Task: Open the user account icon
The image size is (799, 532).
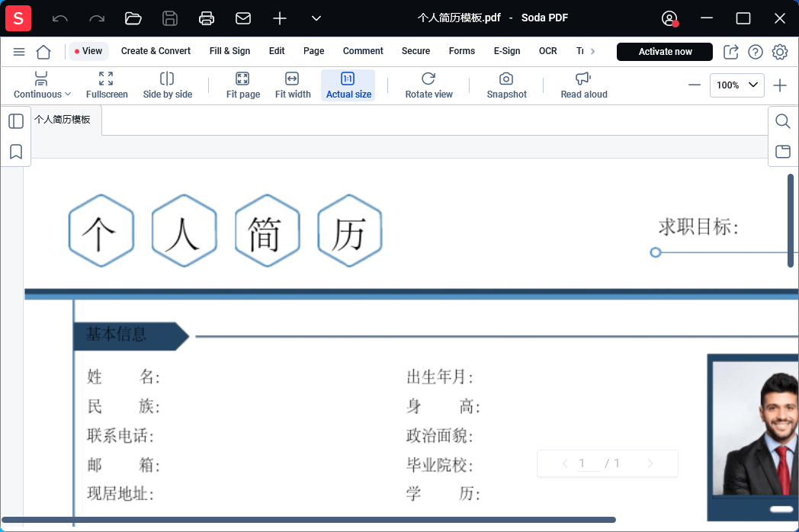Action: click(x=669, y=19)
